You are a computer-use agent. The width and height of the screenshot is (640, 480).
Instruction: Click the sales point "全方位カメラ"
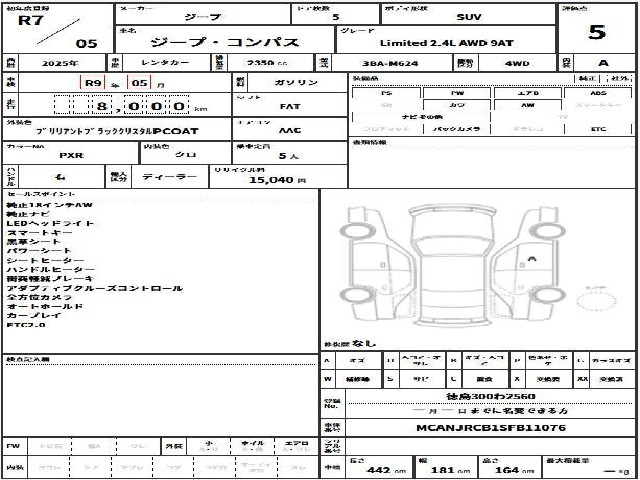tap(39, 297)
